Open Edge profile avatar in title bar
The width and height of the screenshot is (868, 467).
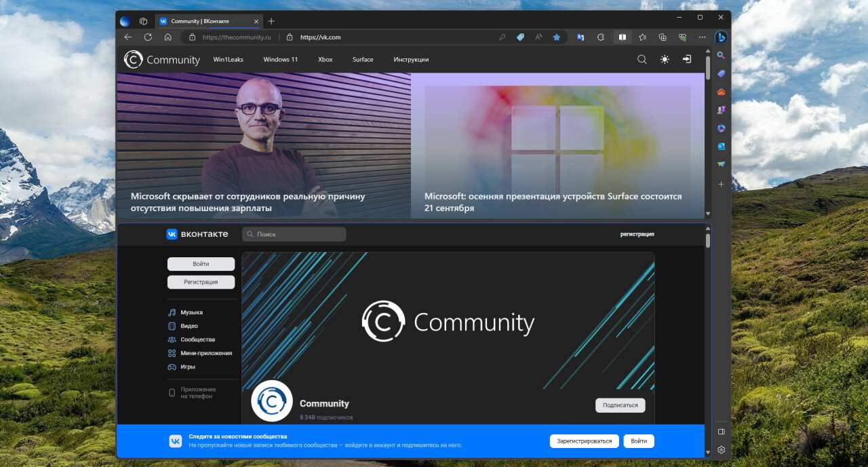(x=125, y=21)
